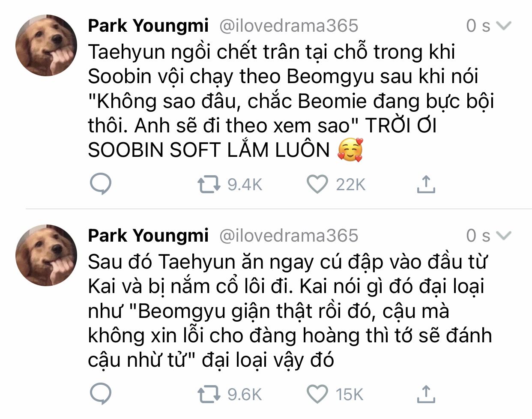Click the "0 s" timestamp on first tweet
Viewport: 532px width, 419px height.
478,26
